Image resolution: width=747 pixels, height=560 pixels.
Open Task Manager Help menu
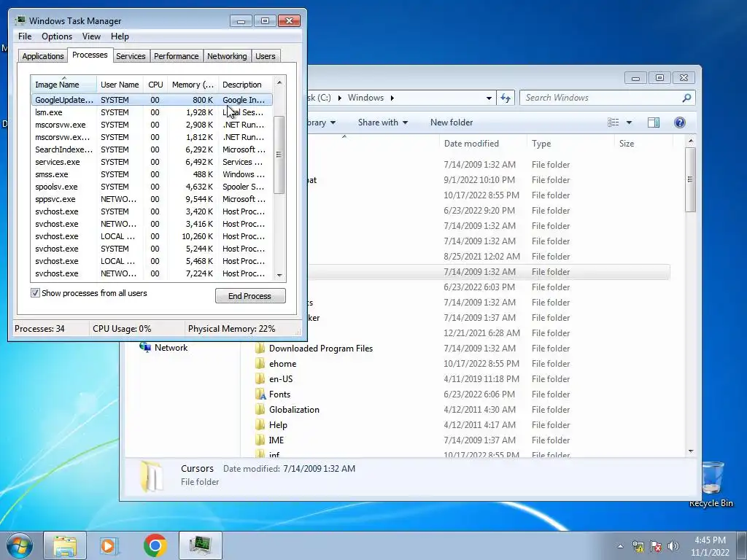click(x=120, y=36)
